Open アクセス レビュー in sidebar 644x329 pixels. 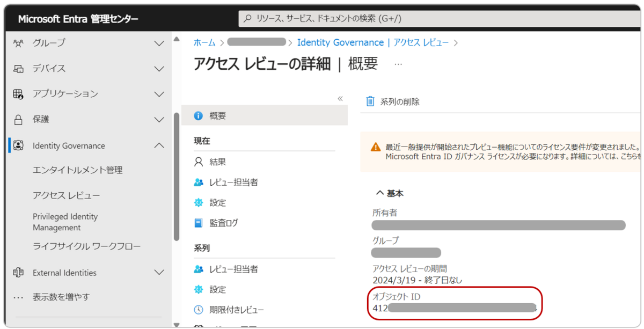(66, 195)
